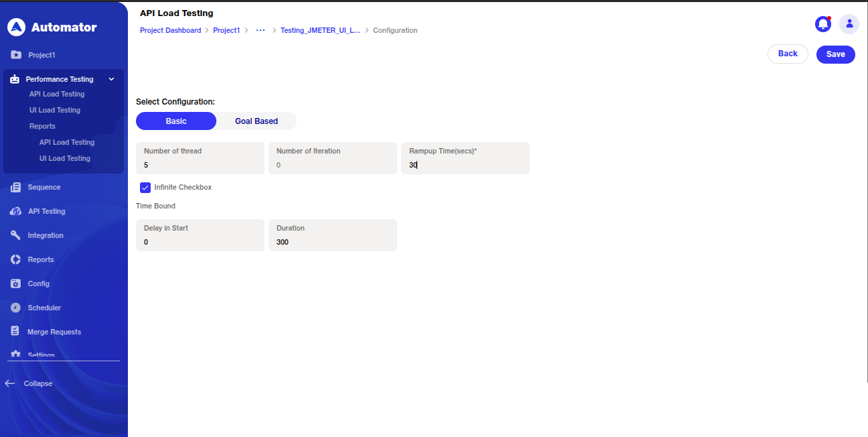
Task: Open the Config menu item
Action: coord(39,284)
